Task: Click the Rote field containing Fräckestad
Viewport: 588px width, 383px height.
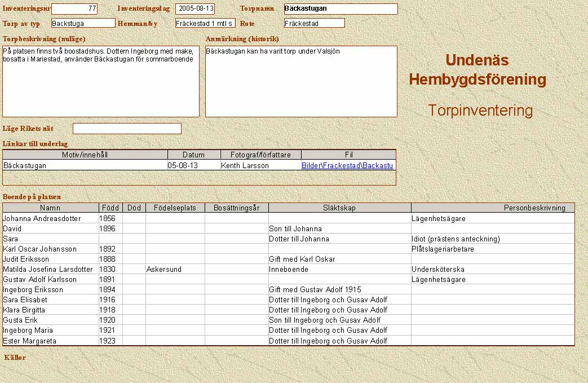Action: click(314, 23)
